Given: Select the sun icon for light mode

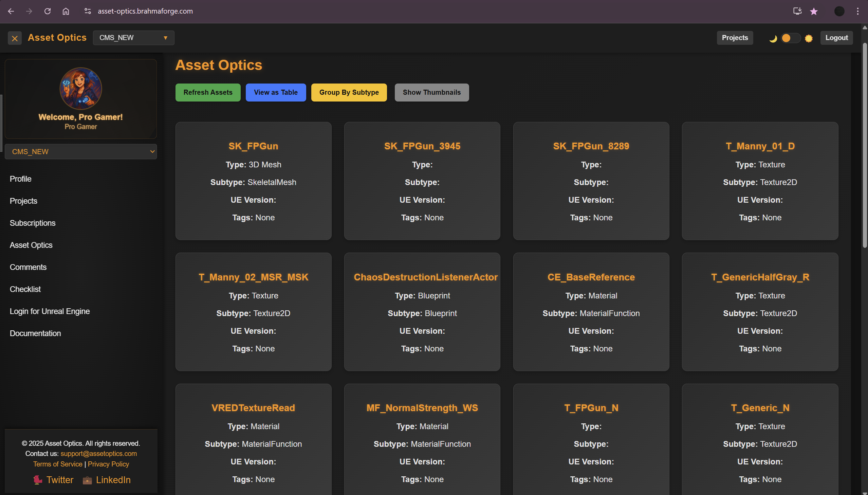Looking at the screenshot, I should coord(809,38).
